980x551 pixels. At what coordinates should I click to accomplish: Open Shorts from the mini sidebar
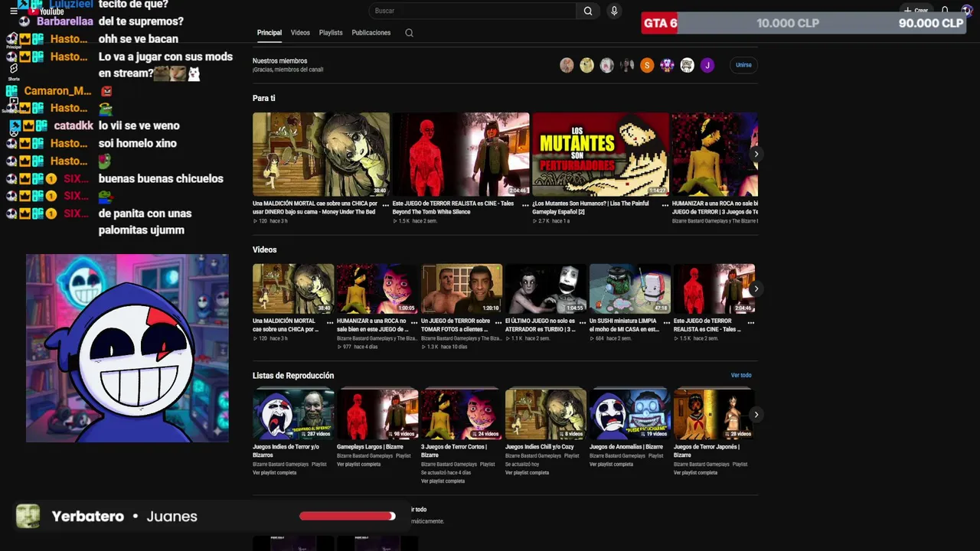point(13,72)
